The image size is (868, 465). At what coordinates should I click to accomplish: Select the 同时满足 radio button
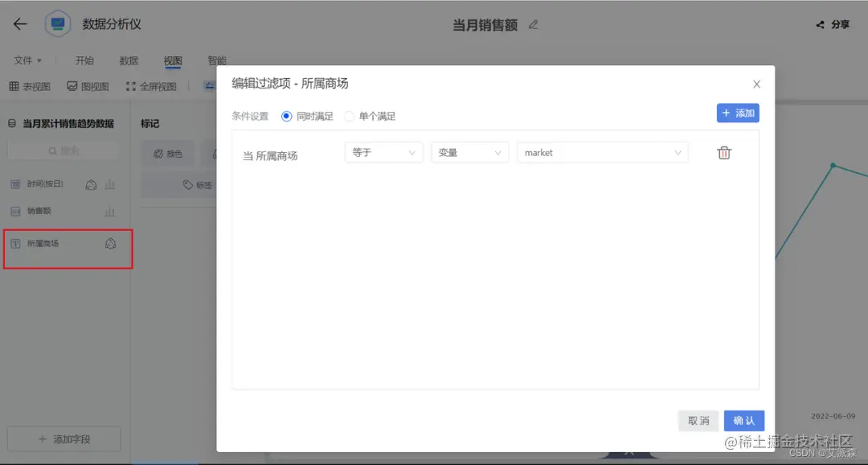point(287,116)
